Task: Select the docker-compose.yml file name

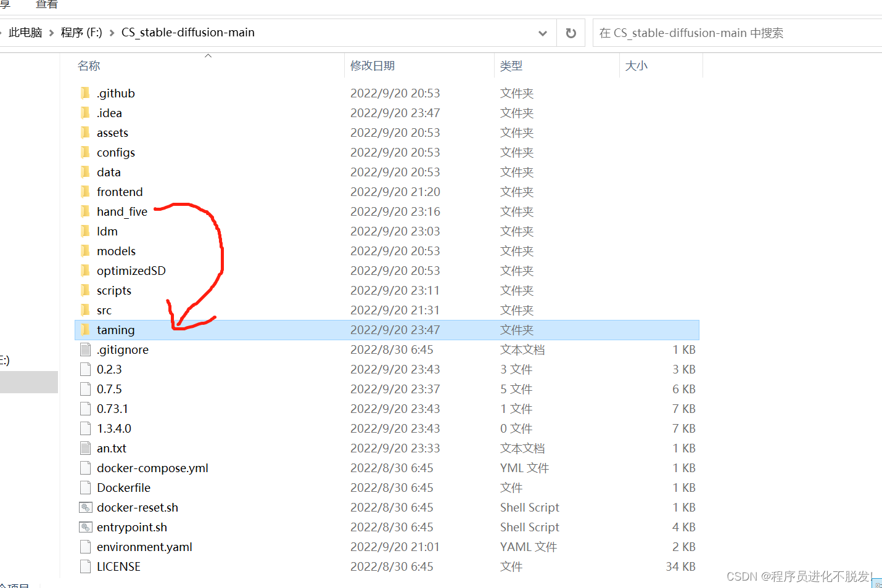Action: (x=152, y=468)
